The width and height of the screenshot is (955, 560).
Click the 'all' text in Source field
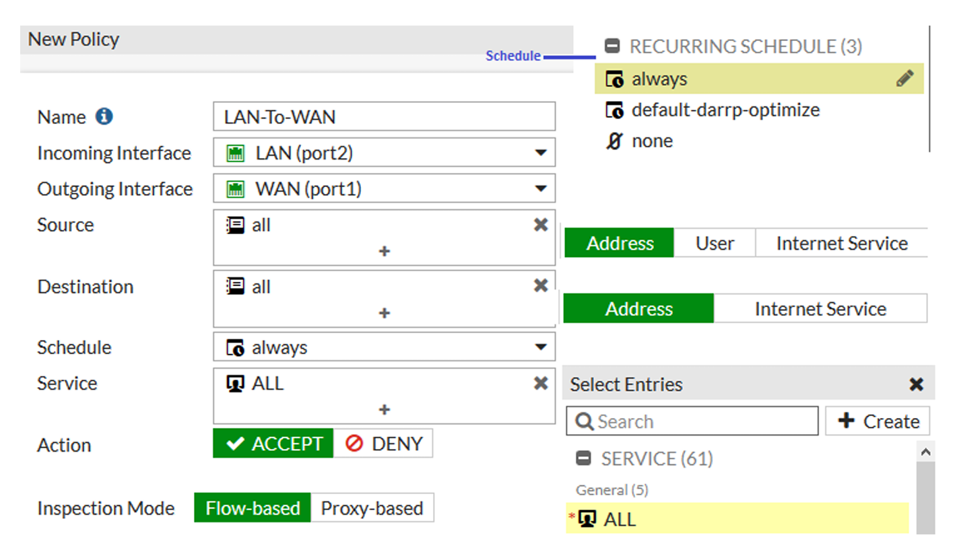point(261,225)
